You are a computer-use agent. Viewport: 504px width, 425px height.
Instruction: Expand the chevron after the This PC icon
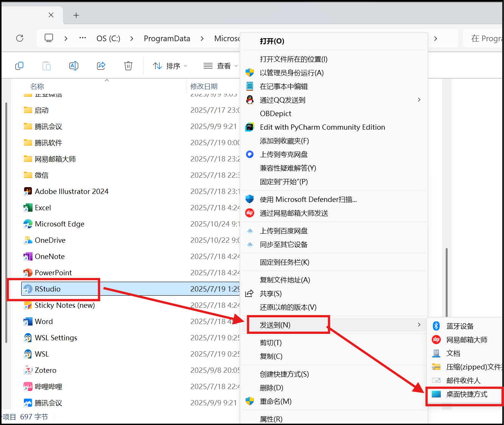[66, 38]
